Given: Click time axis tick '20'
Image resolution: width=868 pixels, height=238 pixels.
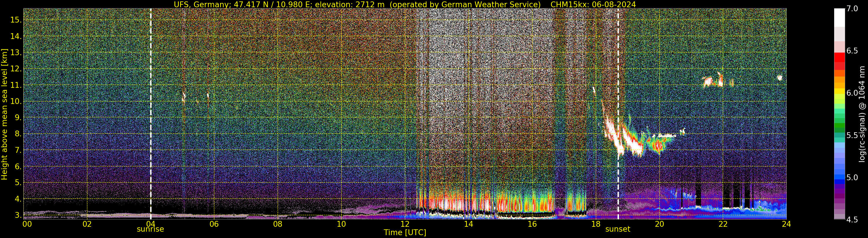Looking at the screenshot, I should click(659, 224).
